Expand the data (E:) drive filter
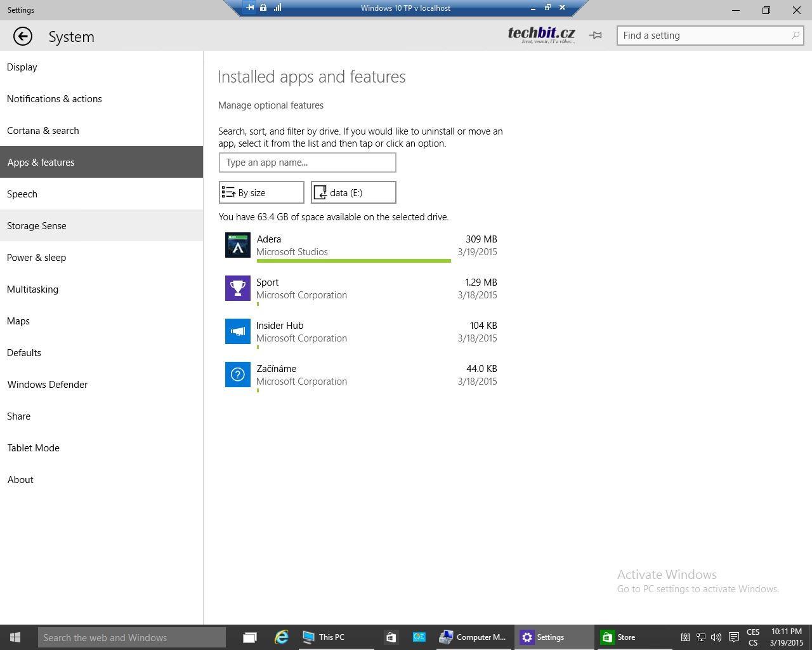 click(x=353, y=192)
